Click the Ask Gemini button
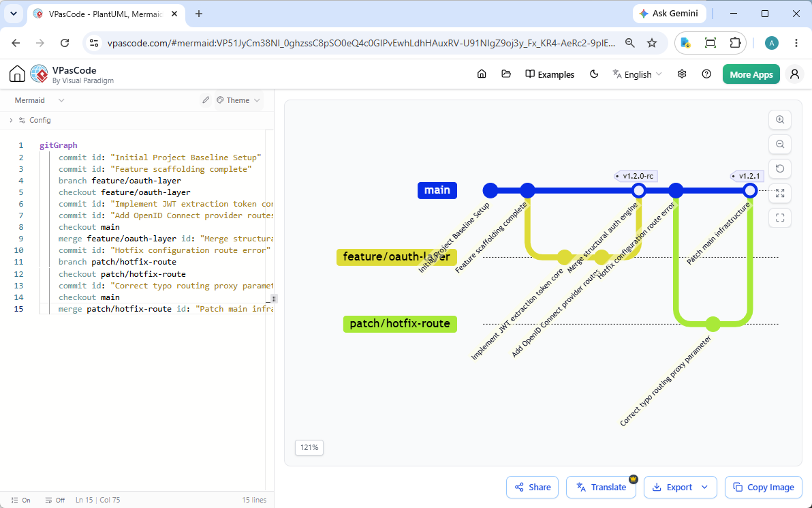The width and height of the screenshot is (812, 508). coord(670,14)
